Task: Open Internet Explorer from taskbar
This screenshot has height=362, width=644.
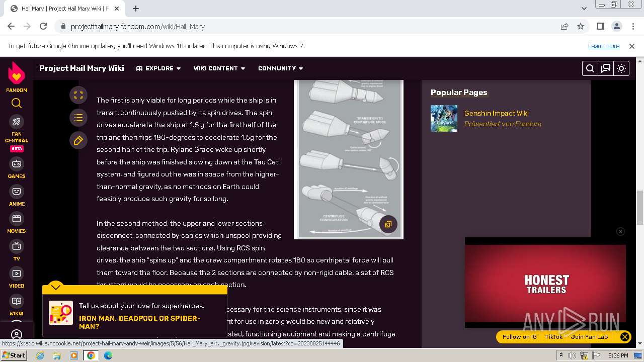Action: (40, 355)
